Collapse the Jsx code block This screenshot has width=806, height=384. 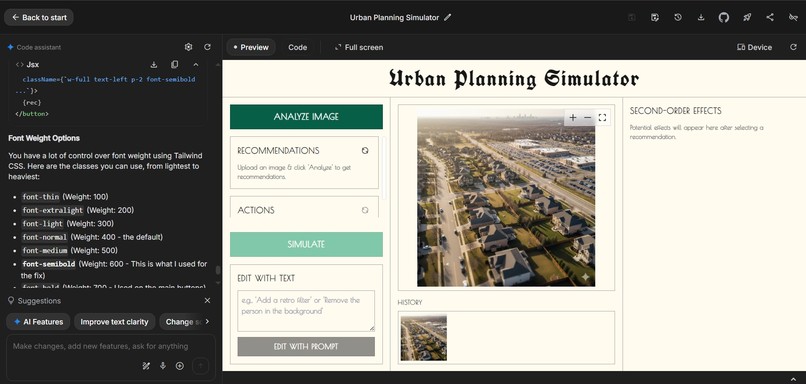(195, 65)
